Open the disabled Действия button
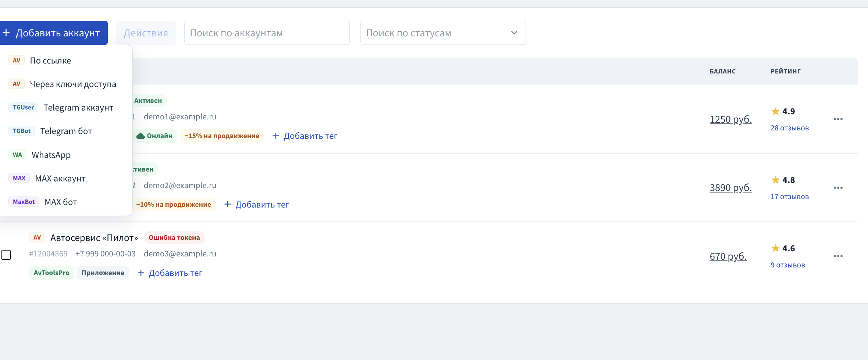The width and height of the screenshot is (868, 360). point(146,33)
